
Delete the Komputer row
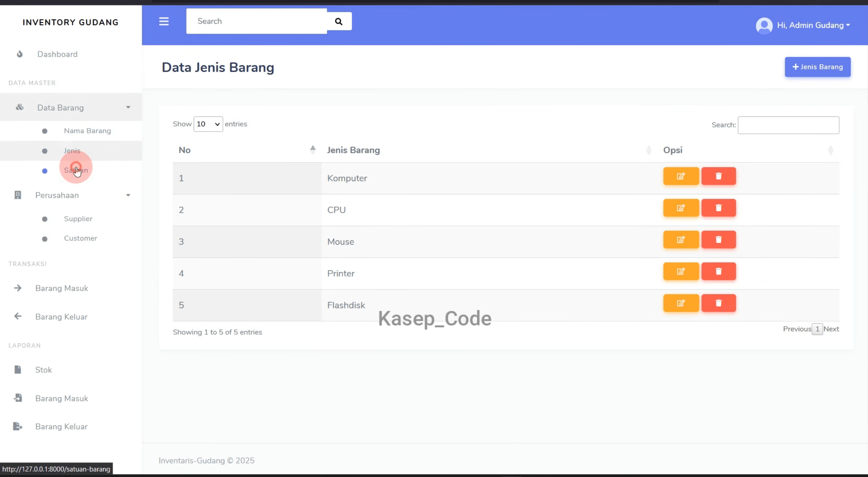(x=718, y=176)
